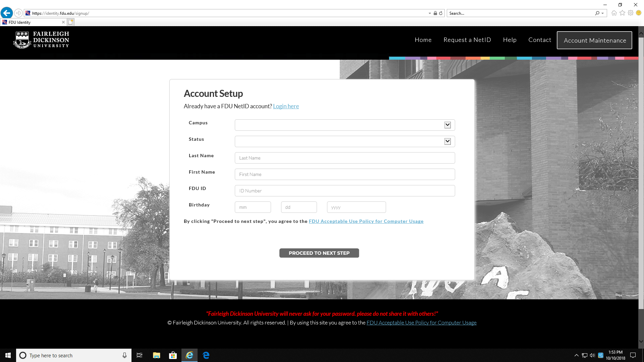644x362 pixels.
Task: Click the Cortana circle icon
Action: (x=23, y=355)
